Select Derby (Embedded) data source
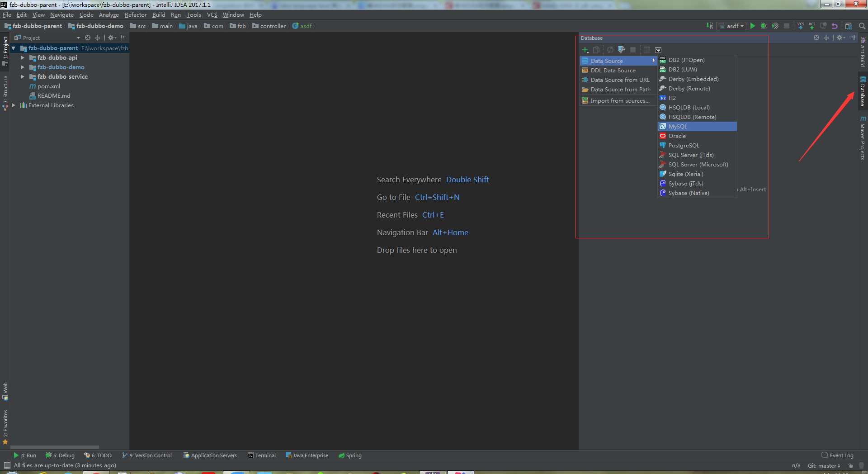The image size is (868, 474). point(697,79)
